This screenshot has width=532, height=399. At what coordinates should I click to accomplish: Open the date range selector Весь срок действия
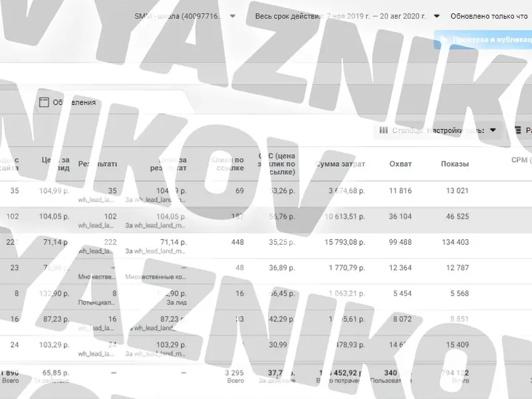347,16
